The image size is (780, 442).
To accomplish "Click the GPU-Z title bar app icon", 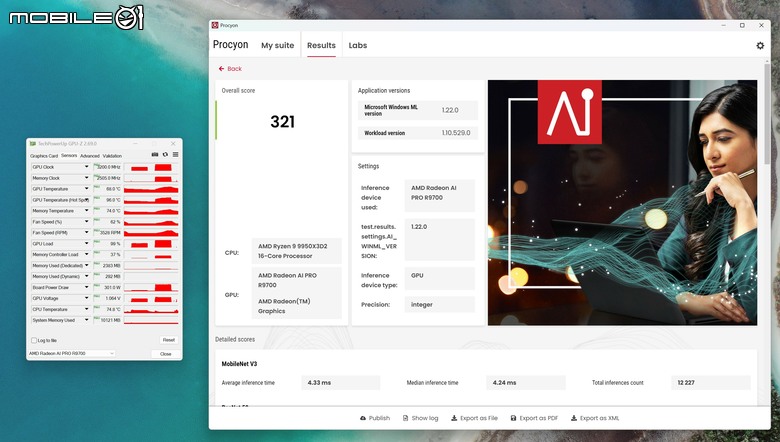I will [x=33, y=144].
